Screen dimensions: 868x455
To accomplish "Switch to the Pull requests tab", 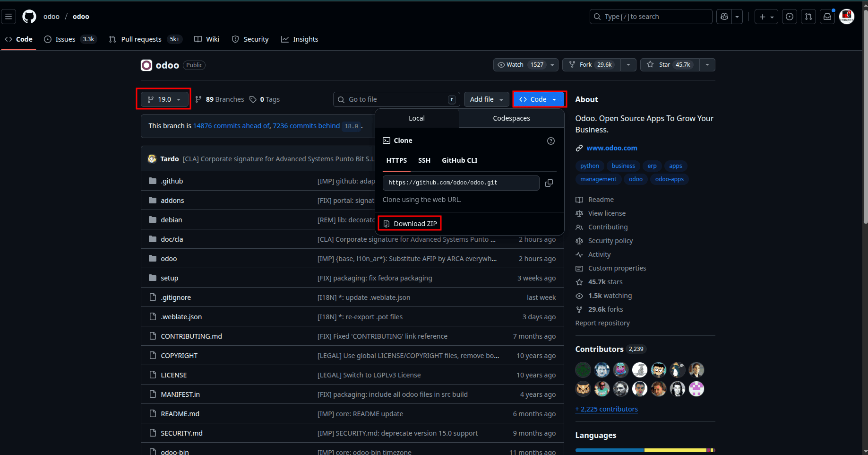I will 145,39.
